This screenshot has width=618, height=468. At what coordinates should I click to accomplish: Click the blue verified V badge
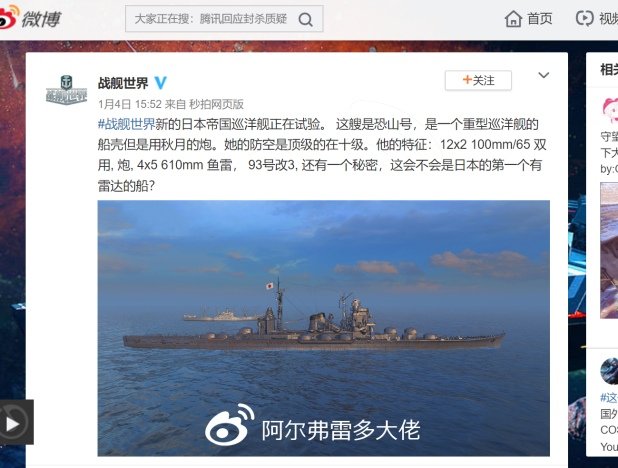160,83
